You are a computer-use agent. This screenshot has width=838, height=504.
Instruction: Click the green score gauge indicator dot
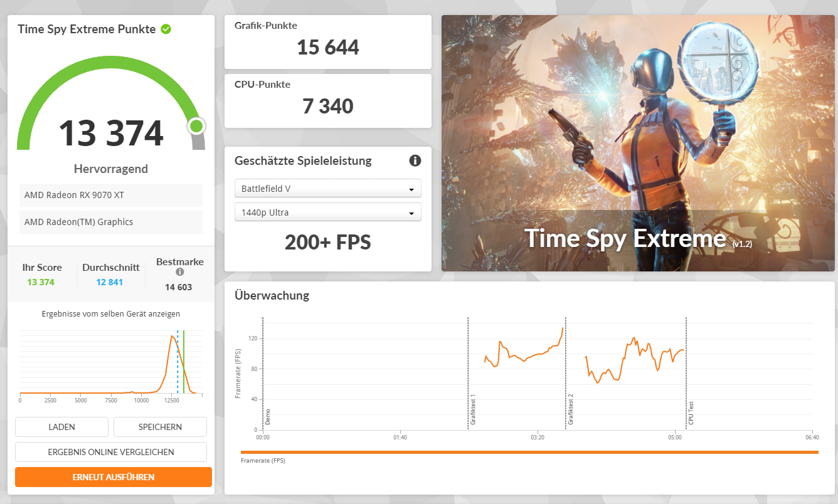[196, 127]
